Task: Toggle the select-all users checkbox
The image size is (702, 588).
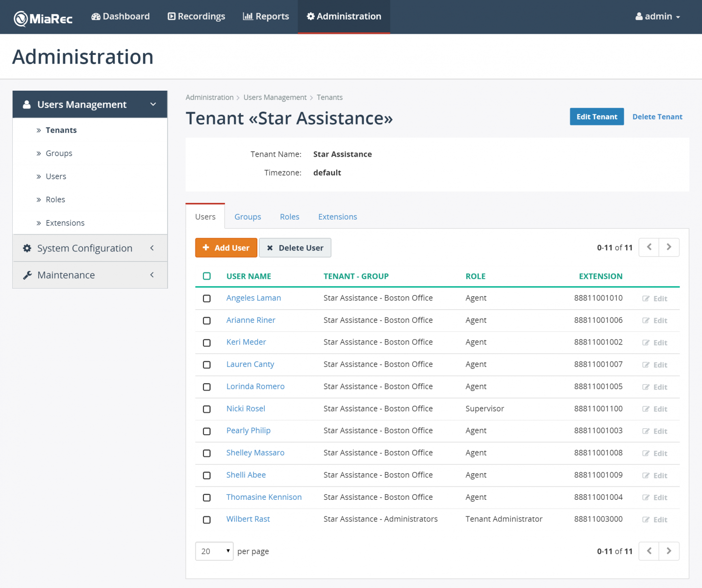Action: click(x=207, y=276)
